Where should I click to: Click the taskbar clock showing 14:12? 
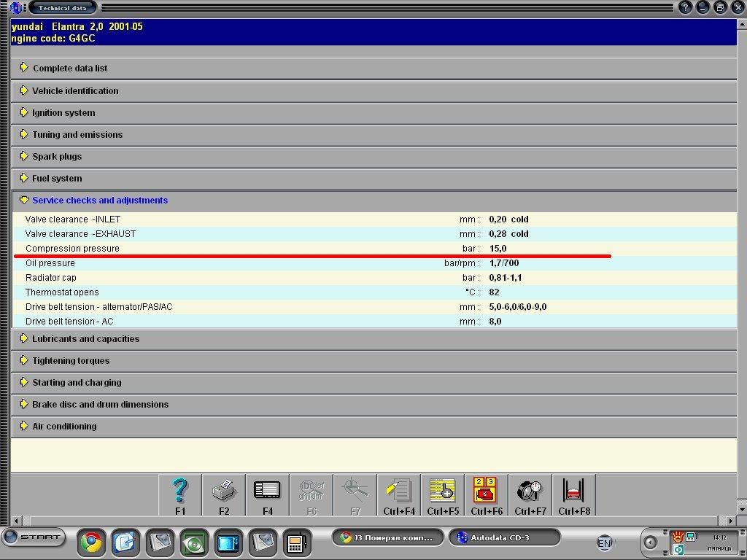pyautogui.click(x=719, y=537)
